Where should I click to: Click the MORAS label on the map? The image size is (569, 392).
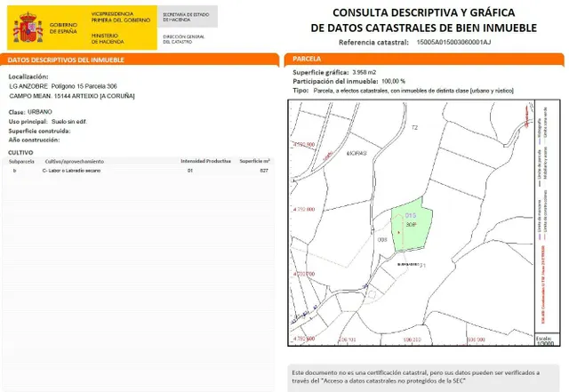357,153
